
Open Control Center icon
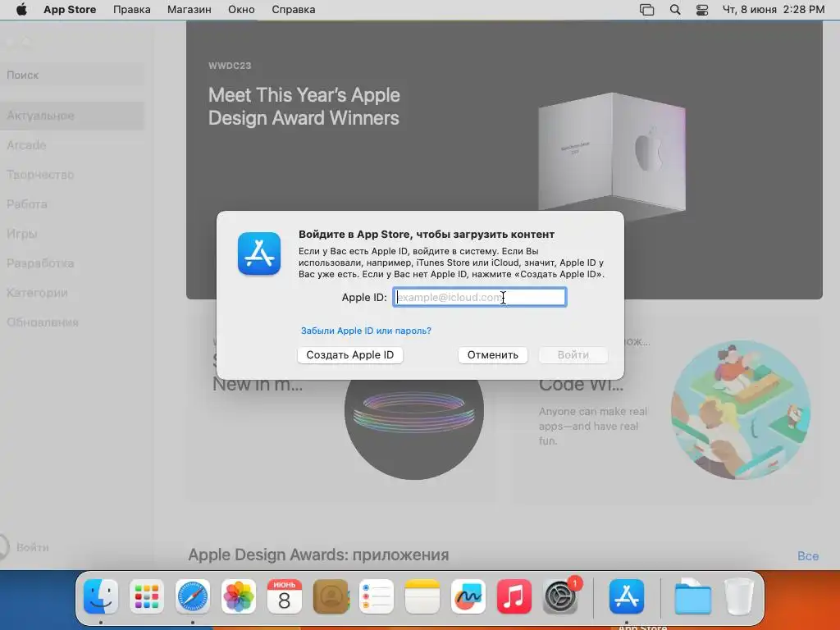pos(702,10)
